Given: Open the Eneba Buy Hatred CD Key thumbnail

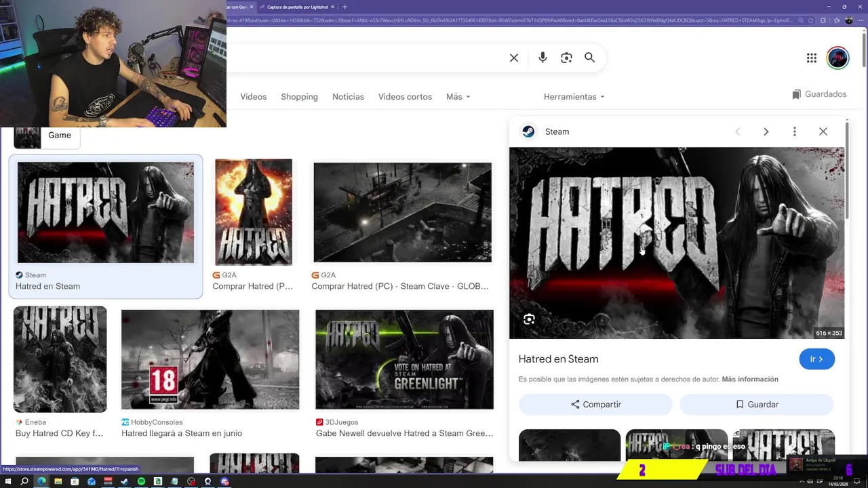Looking at the screenshot, I should pos(60,359).
